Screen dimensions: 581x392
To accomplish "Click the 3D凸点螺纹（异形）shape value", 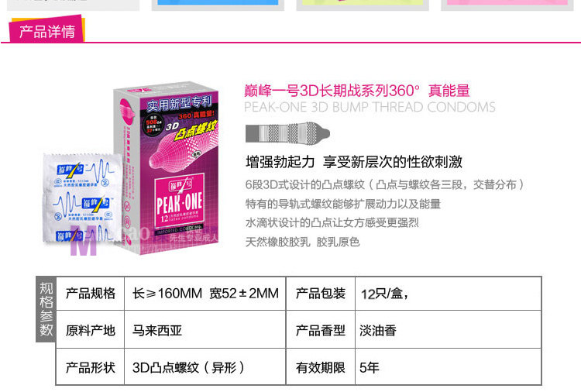I will (188, 367).
